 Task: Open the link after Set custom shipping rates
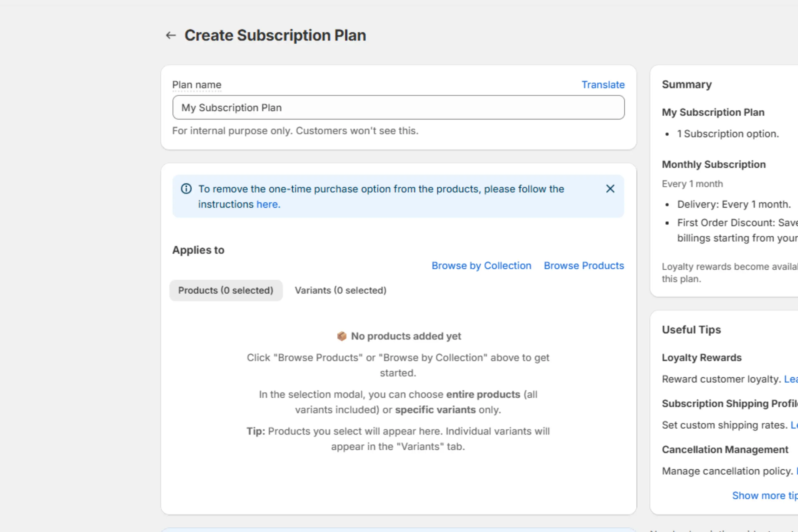pyautogui.click(x=794, y=425)
